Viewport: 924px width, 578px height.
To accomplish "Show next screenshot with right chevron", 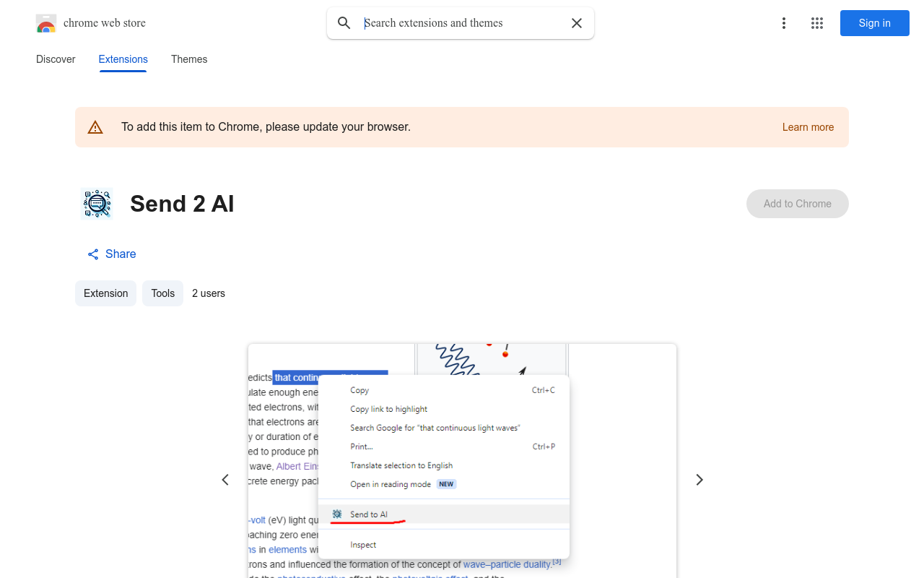I will coord(699,480).
